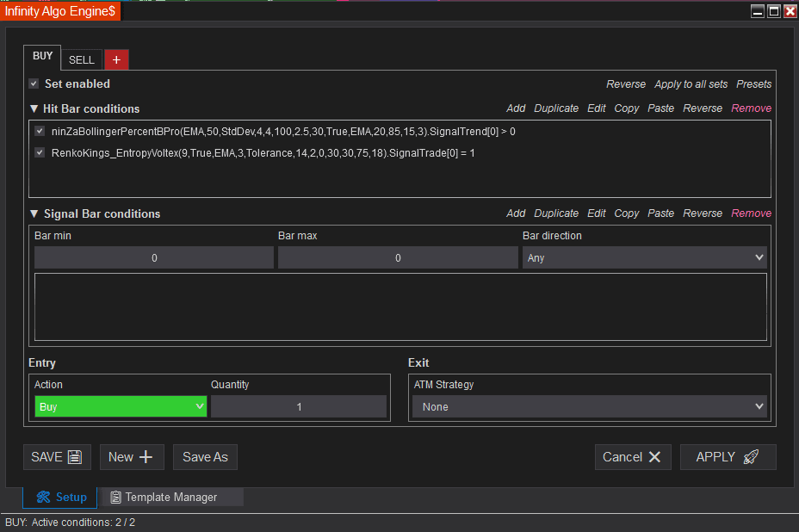The width and height of the screenshot is (799, 532).
Task: Maximize the Infinity Algo Engine window
Action: coord(774,11)
